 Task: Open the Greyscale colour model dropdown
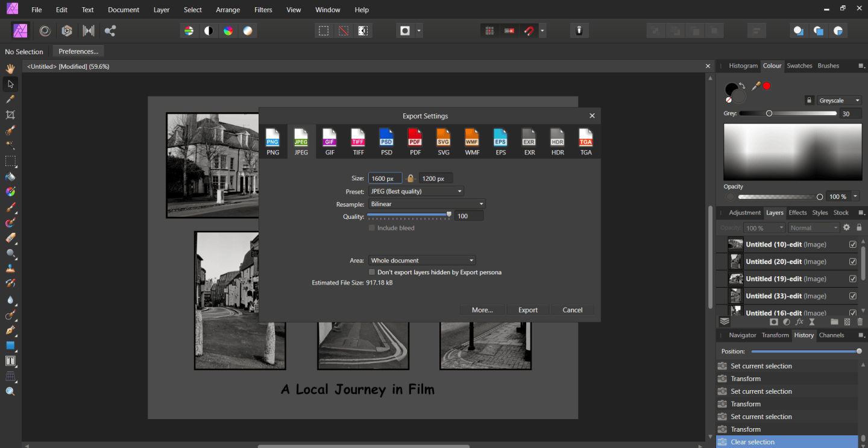coord(840,101)
